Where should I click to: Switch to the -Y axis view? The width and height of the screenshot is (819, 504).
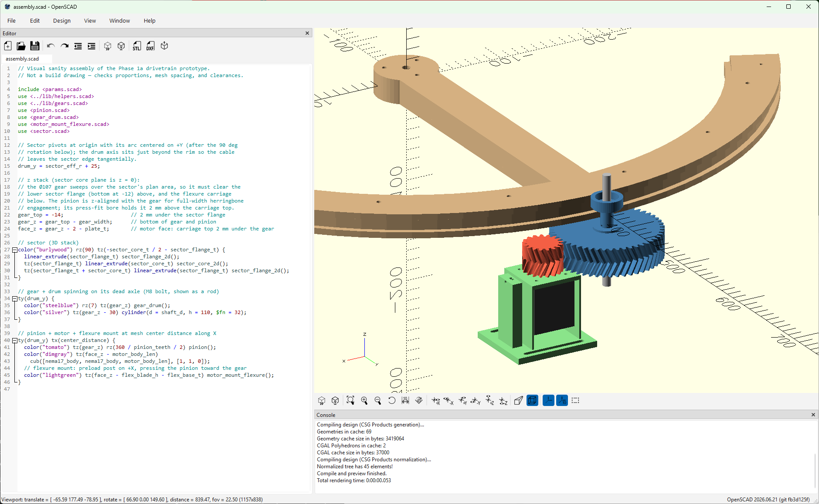476,401
